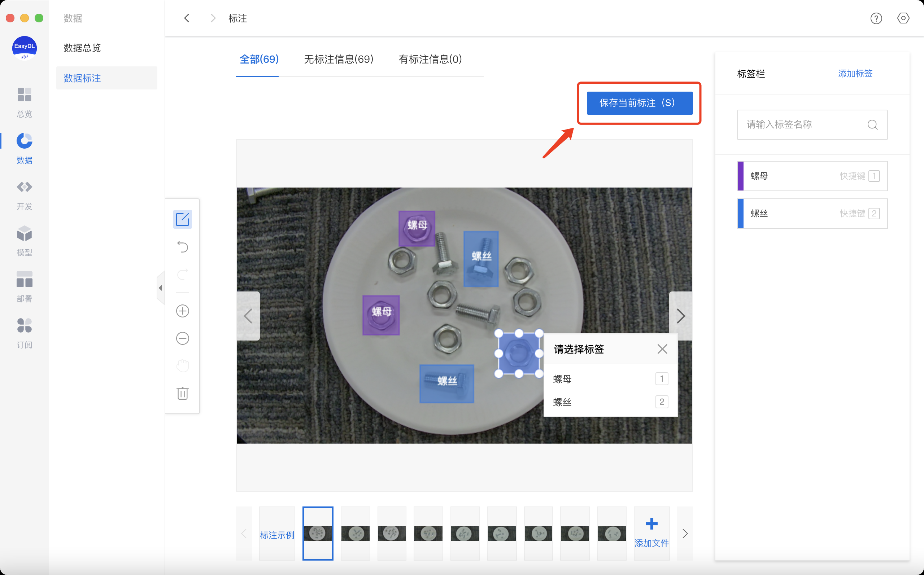Viewport: 924px width, 575px height.
Task: Click the blue 螺丝 color swatch
Action: (x=740, y=213)
